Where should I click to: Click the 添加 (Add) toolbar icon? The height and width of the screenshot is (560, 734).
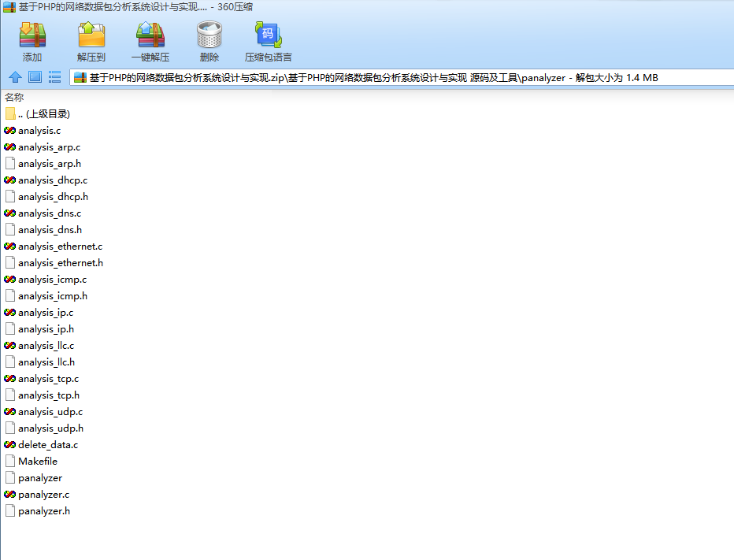[x=32, y=35]
